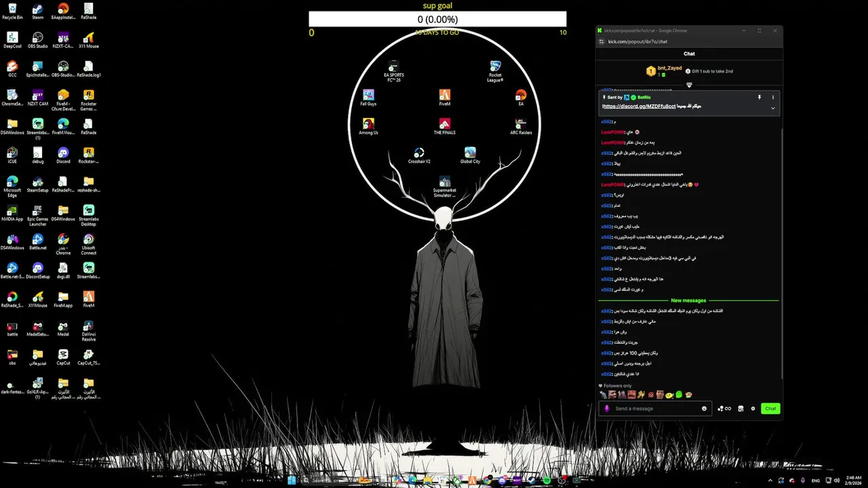Open the Global City shortcut
Screen dimensions: 868x488
(x=470, y=155)
